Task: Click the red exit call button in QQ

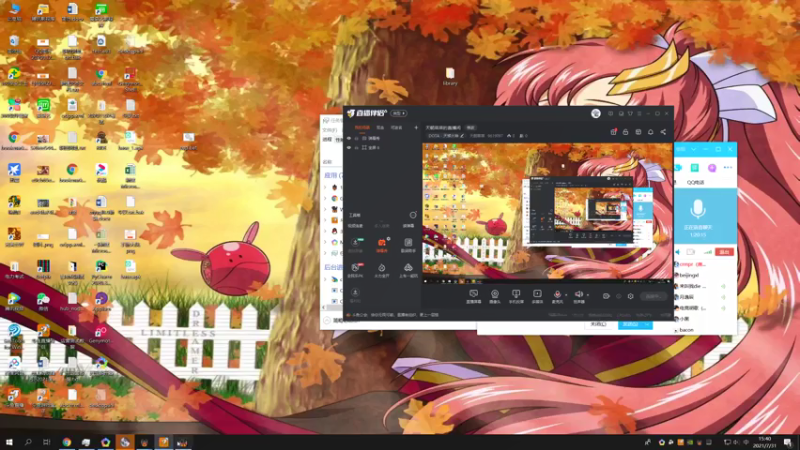Action: click(724, 252)
